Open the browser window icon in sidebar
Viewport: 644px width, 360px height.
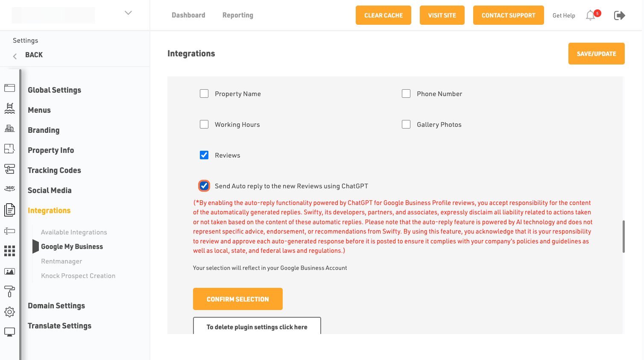coord(9,88)
